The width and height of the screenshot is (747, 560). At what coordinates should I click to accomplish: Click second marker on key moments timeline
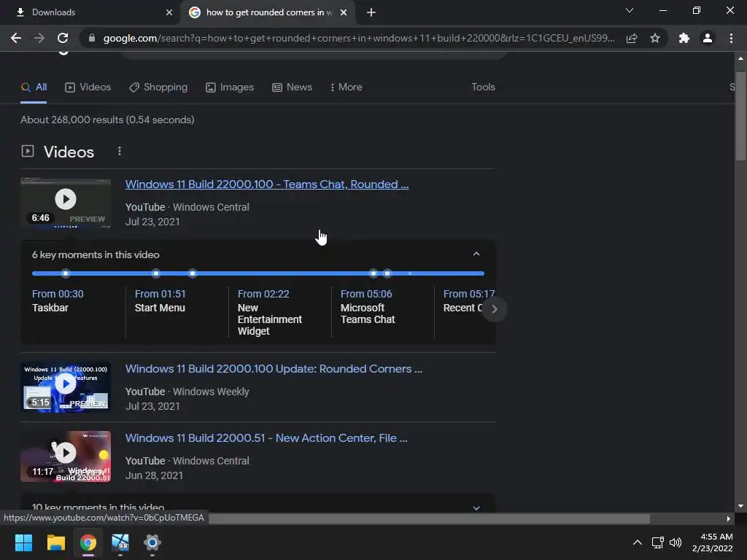(156, 273)
